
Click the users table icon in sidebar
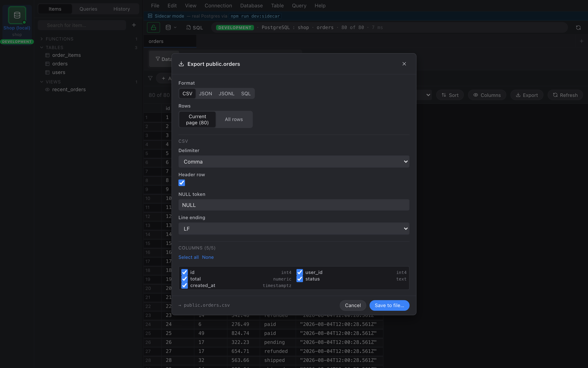47,72
